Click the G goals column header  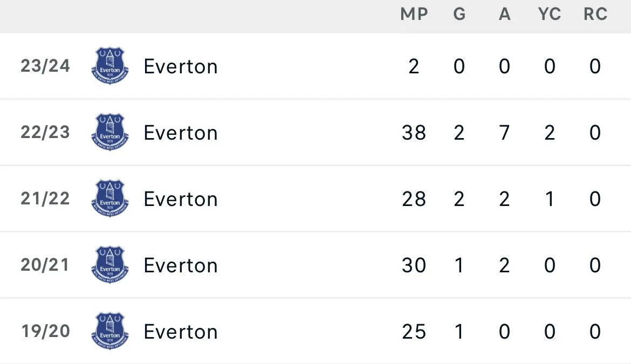[459, 15]
